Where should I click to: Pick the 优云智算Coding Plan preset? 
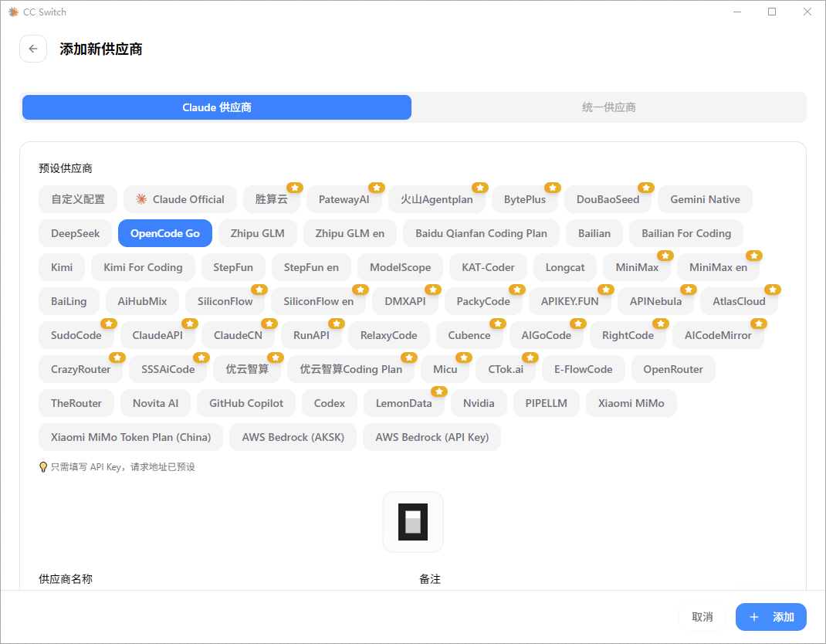tap(350, 369)
